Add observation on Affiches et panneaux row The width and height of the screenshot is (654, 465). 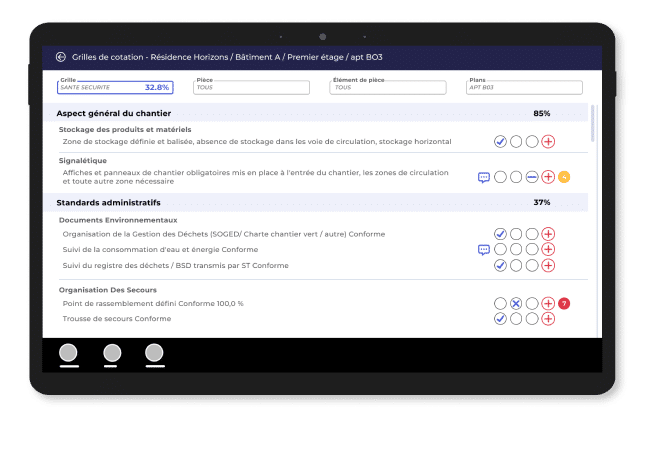[x=548, y=177]
